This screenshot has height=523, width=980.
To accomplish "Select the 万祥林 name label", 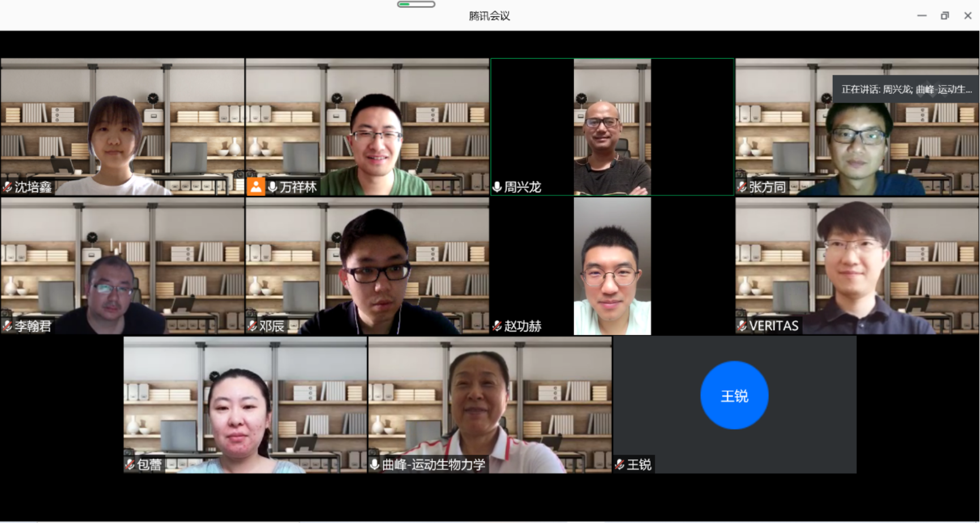I will 298,187.
